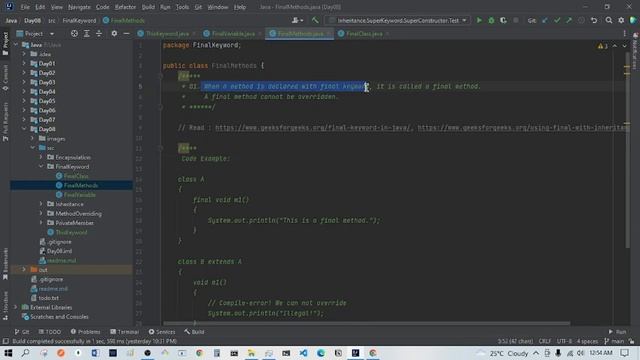The width and height of the screenshot is (640, 360).
Task: Go to next highlighted warning arrow
Action: pyautogui.click(x=624, y=46)
